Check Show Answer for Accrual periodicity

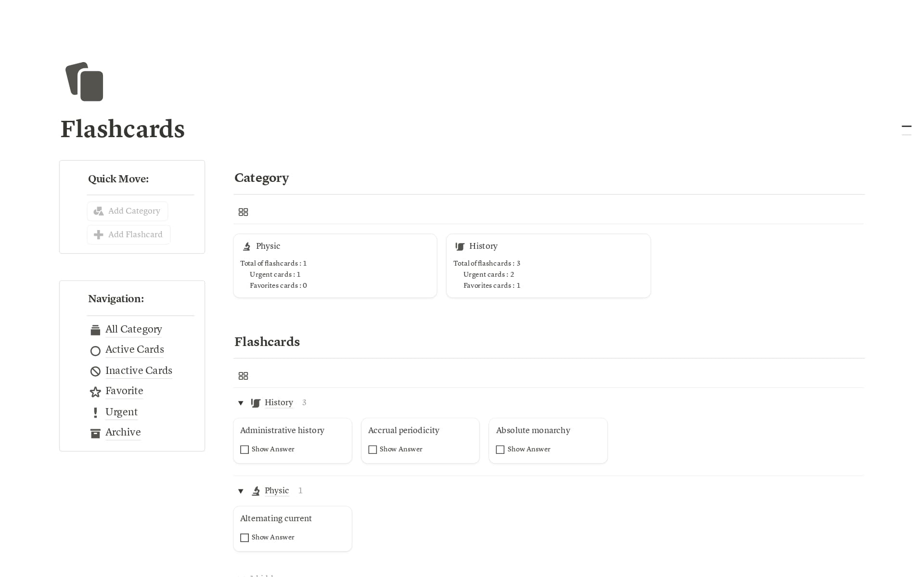(x=372, y=449)
